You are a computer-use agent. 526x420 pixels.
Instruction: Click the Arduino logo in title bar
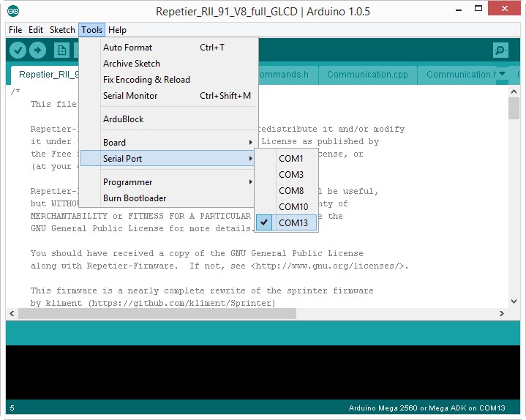[14, 11]
